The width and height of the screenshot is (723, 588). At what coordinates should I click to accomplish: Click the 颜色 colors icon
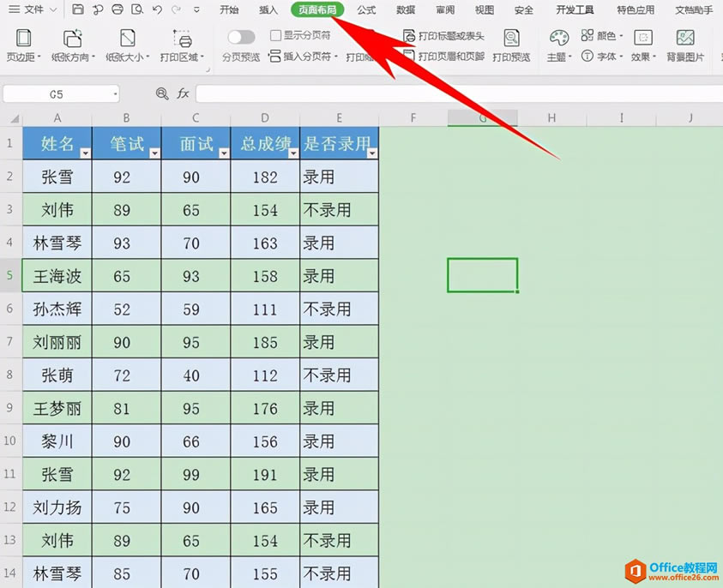587,35
